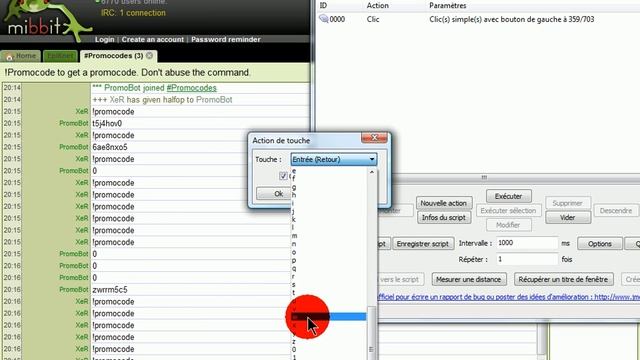
Task: Click the Touche list scroll-up arrow
Action: tap(372, 172)
